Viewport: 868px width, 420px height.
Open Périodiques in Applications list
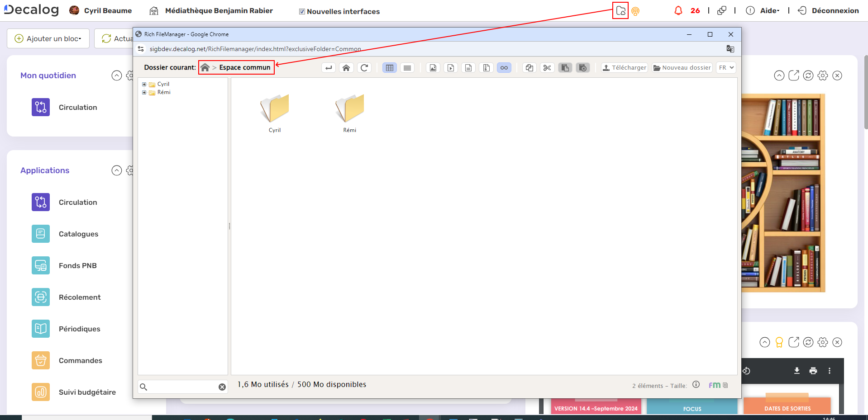pos(79,329)
